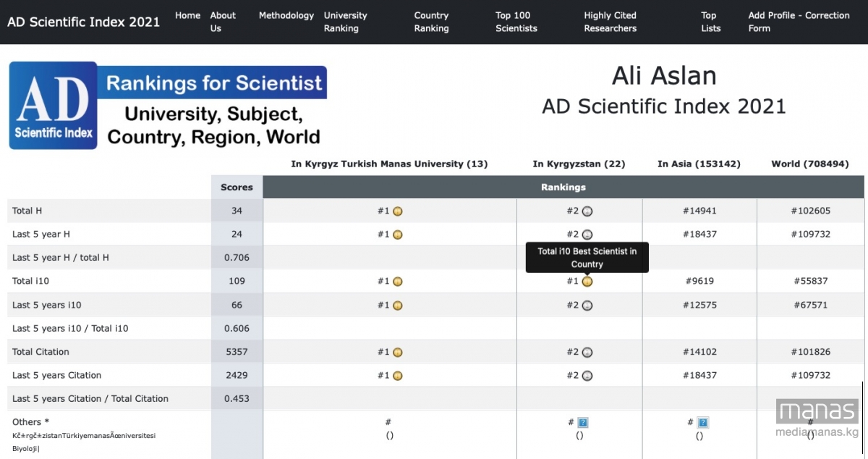Screen dimensions: 868x459
Task: Open Highly Cited Researchers page
Action: [610, 22]
